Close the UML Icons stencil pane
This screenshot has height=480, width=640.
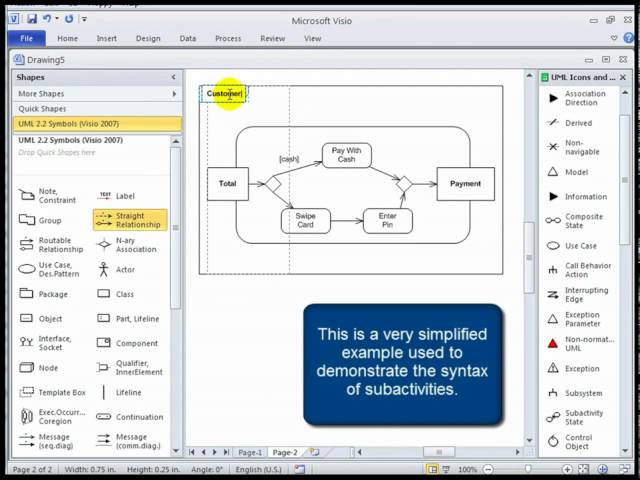point(623,77)
